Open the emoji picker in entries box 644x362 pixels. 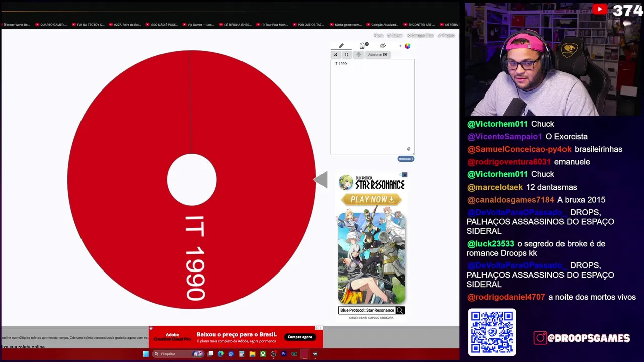(x=409, y=149)
